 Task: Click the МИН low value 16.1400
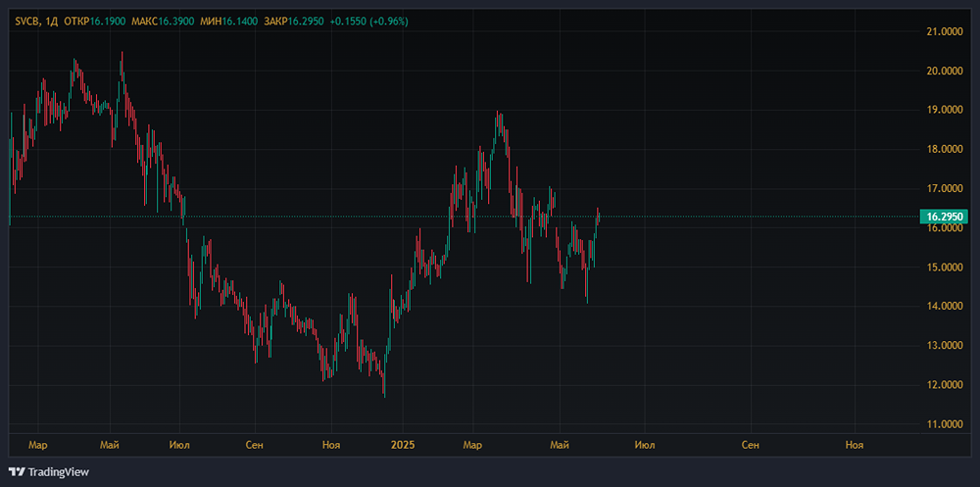click(239, 22)
